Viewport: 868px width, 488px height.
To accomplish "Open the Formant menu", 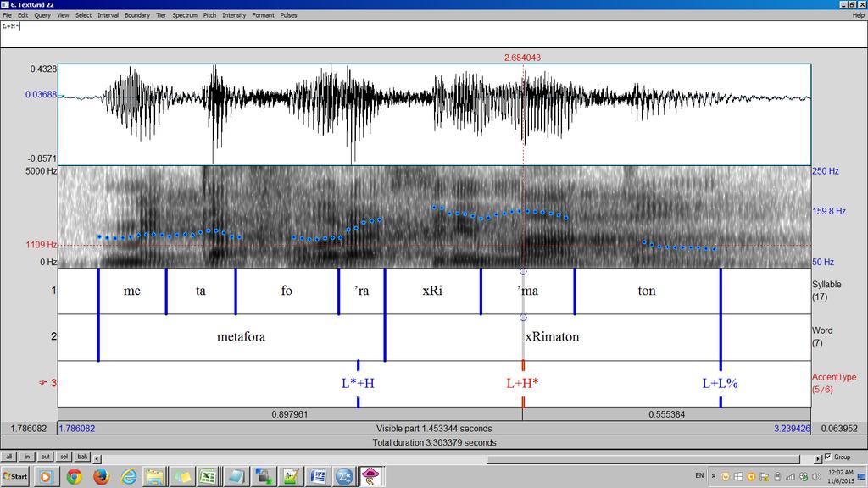I will coord(263,15).
